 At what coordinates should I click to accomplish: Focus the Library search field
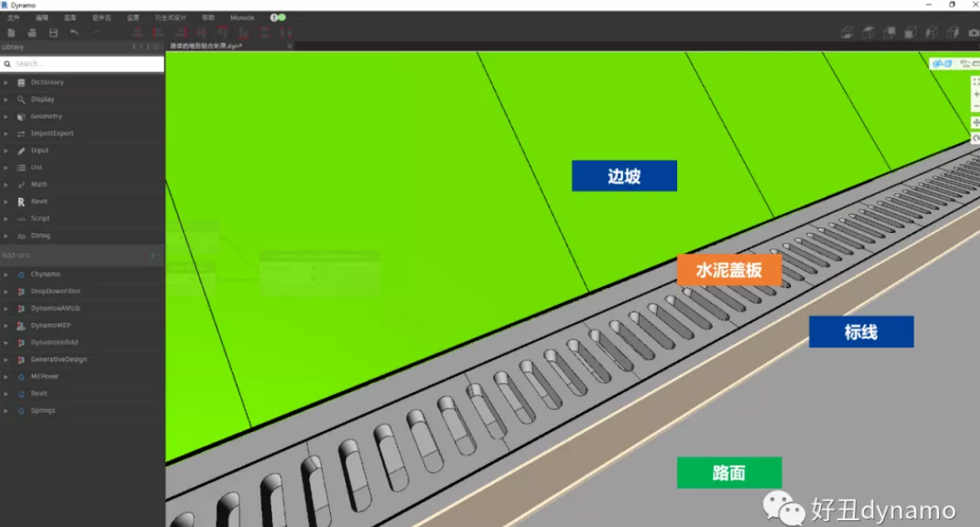point(82,64)
